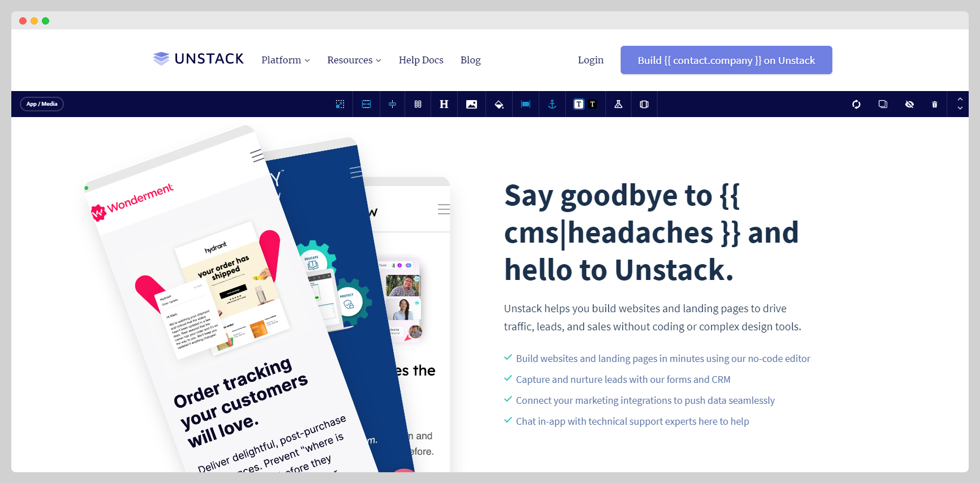
Task: Click the Unstack helps you build paragraph
Action: [652, 317]
